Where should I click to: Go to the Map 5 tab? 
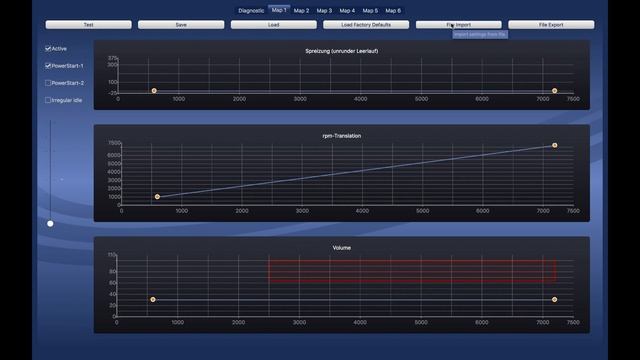click(x=370, y=11)
